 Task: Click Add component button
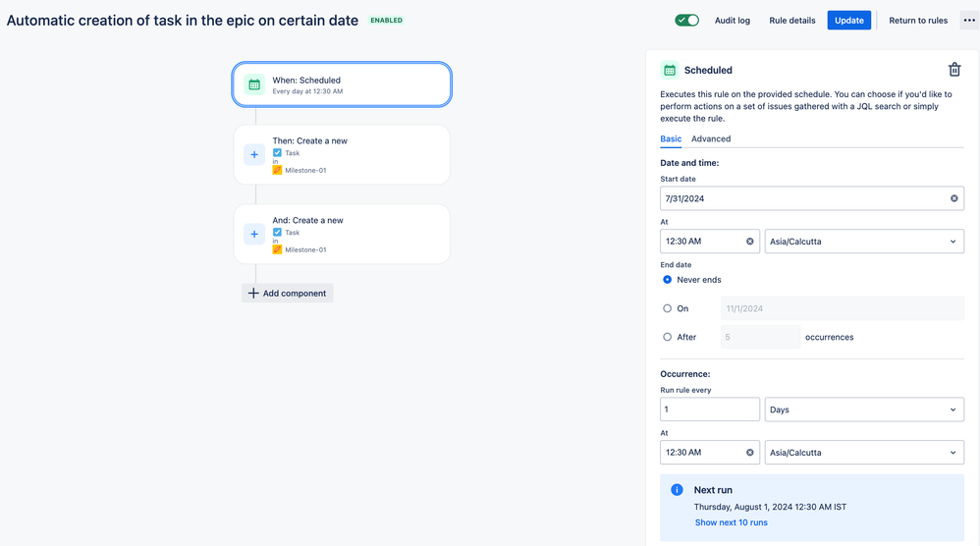coord(288,293)
